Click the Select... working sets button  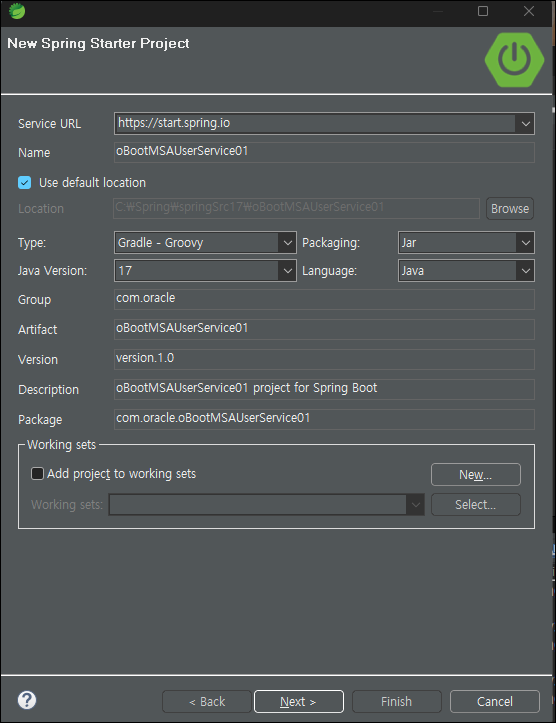[x=476, y=504]
